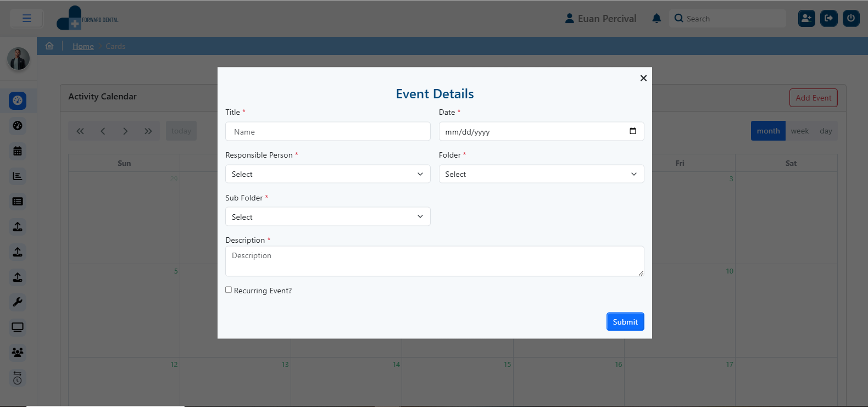Open the hamburger menu
Image resolution: width=868 pixels, height=407 pixels.
tap(26, 18)
